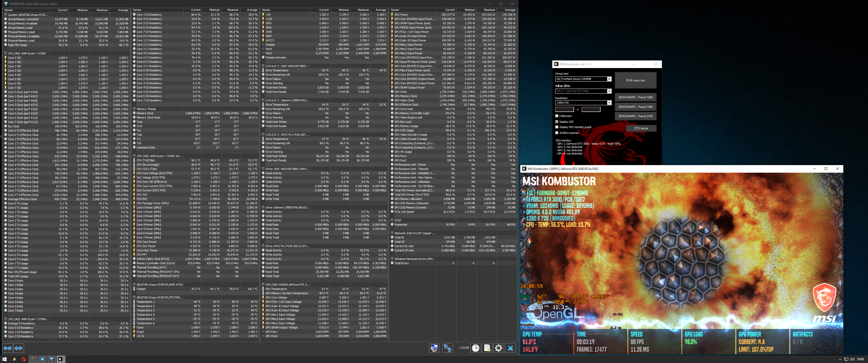Click the Telegram icon in the taskbar
This screenshot has height=363, width=868.
point(42,359)
